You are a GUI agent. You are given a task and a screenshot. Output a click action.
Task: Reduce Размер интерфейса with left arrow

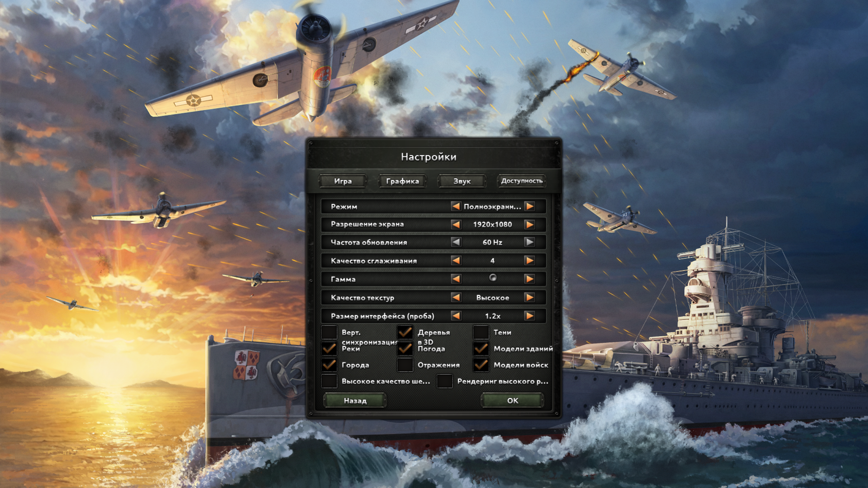click(456, 316)
